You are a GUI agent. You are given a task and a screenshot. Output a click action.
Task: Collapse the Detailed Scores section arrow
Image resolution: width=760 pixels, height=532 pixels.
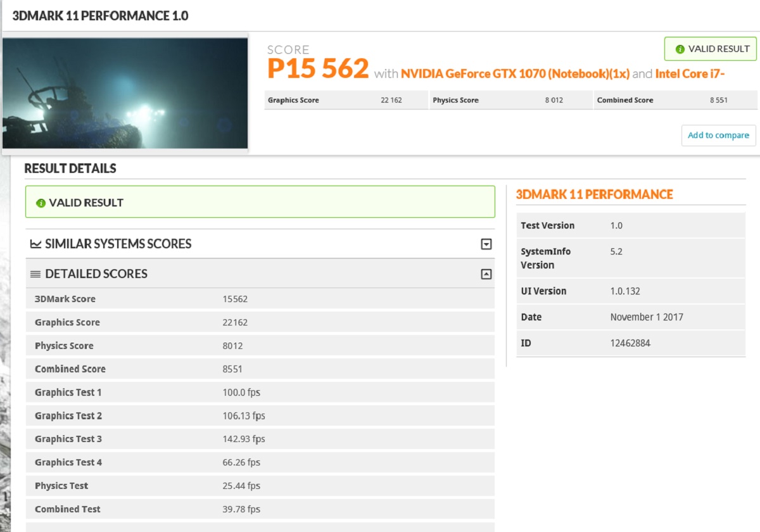[x=486, y=274]
